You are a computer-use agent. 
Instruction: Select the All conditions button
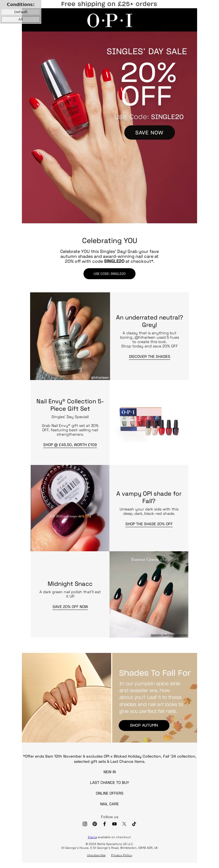point(21,19)
